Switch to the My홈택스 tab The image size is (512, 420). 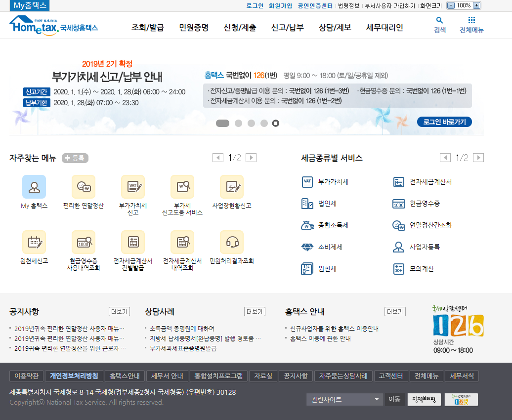(30, 5)
